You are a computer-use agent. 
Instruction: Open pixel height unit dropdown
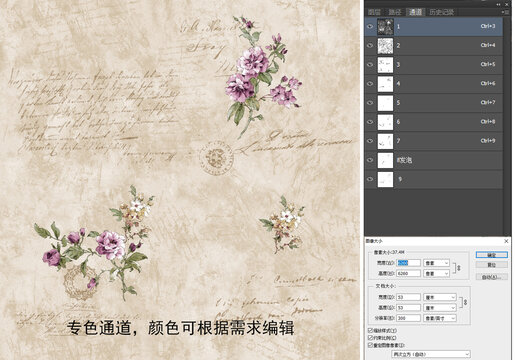coord(436,273)
